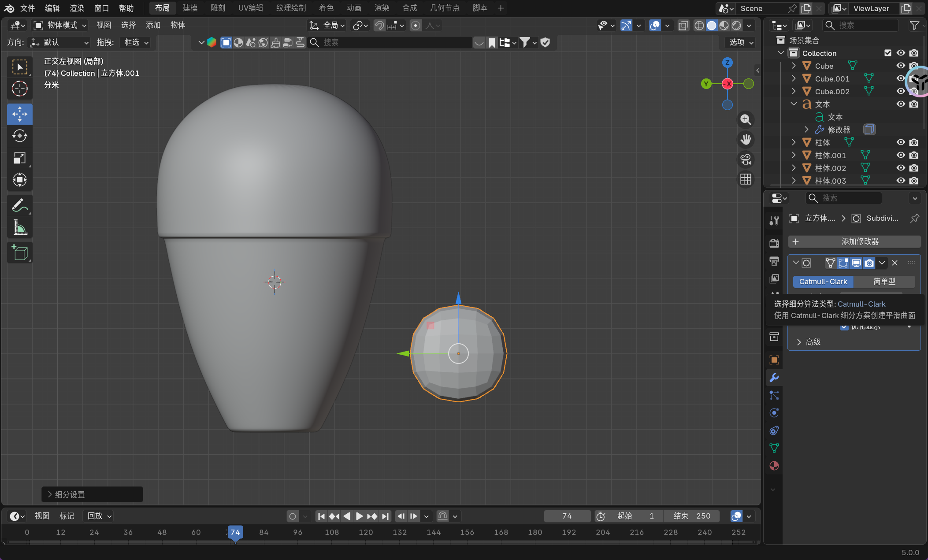The height and width of the screenshot is (560, 928).
Task: Toggle orthographic grid view icon
Action: 746,179
